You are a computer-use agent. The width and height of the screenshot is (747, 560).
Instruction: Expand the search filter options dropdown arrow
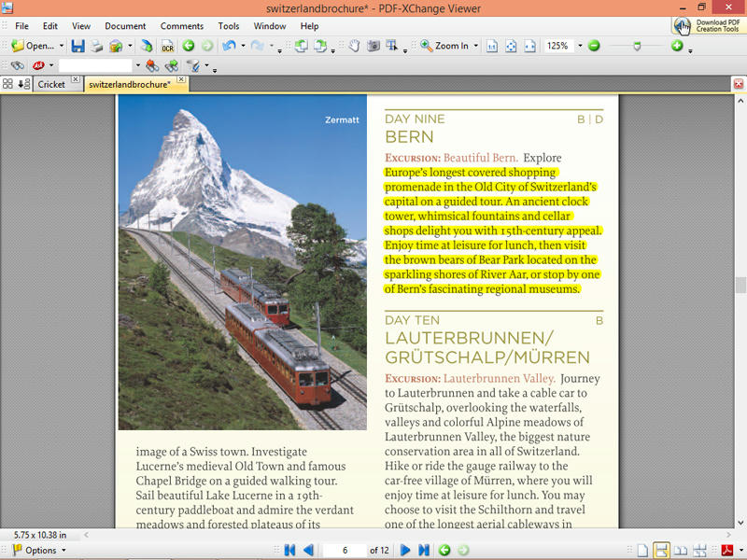(x=206, y=65)
